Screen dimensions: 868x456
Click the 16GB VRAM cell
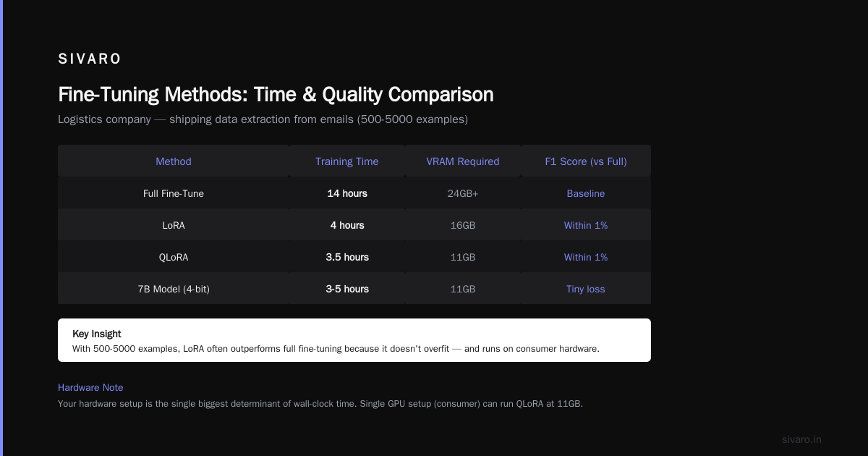coord(463,225)
